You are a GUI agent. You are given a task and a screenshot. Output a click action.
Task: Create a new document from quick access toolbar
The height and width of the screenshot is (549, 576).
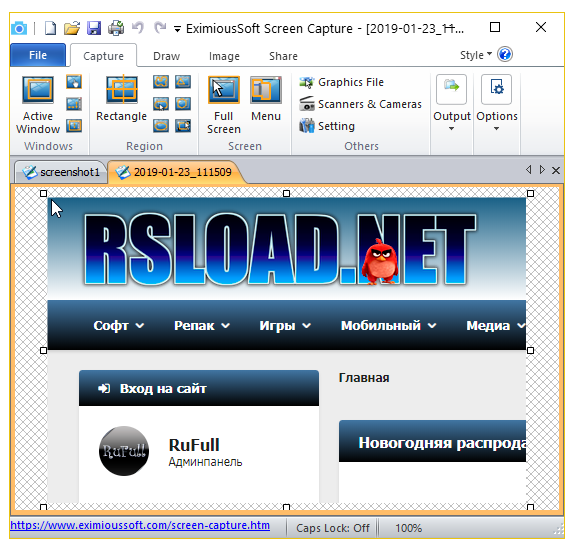point(50,28)
